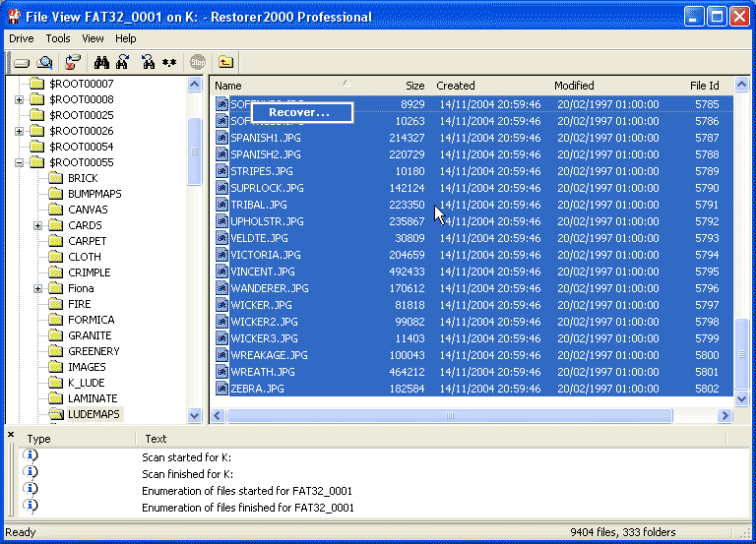Expand the Fiona subfolder

37,288
